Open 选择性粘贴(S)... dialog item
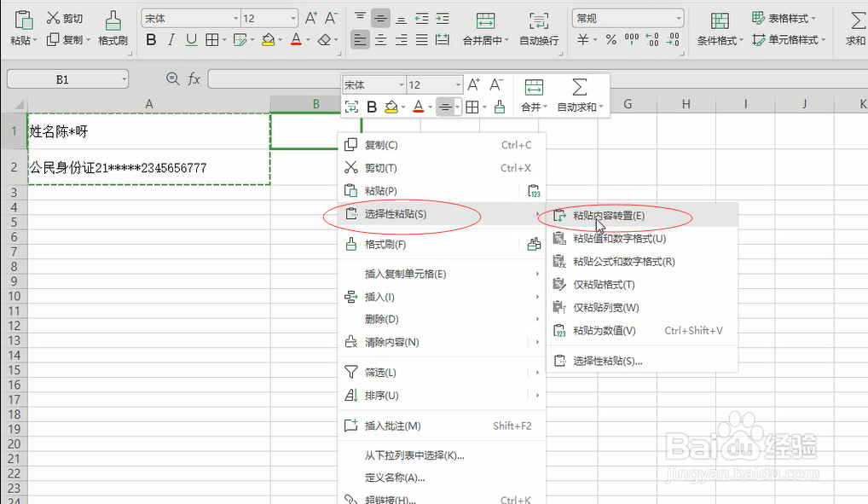This screenshot has width=868, height=504. (642, 361)
